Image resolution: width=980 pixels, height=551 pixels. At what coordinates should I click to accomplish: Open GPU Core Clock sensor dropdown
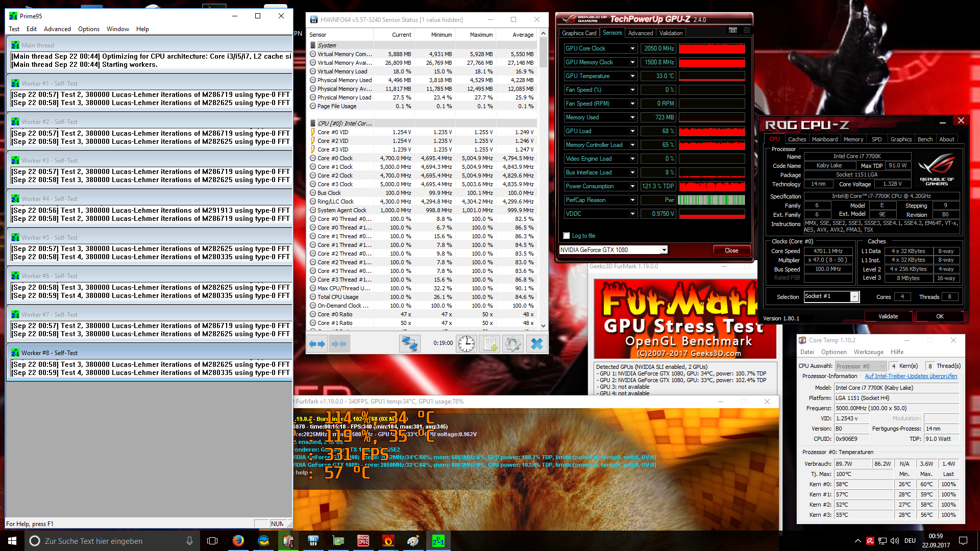click(x=632, y=48)
